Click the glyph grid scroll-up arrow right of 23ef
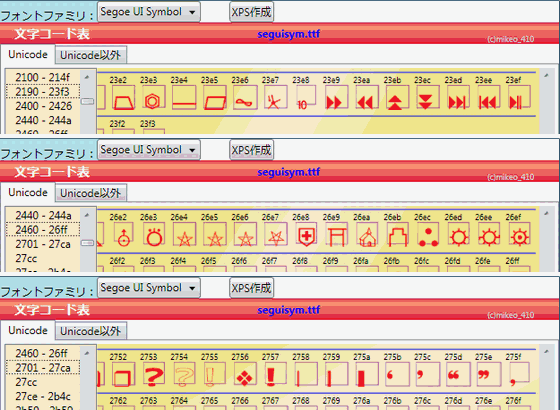Image resolution: width=560 pixels, height=410 pixels. coord(546,75)
